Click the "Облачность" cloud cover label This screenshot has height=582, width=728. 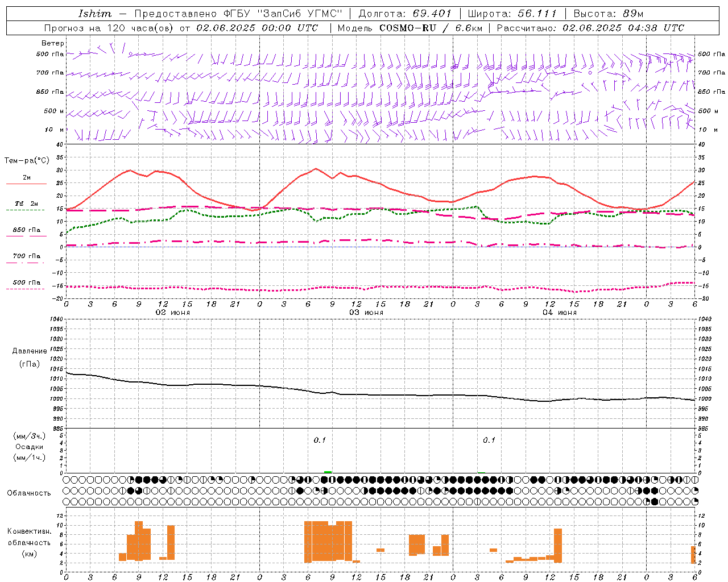pyautogui.click(x=29, y=493)
